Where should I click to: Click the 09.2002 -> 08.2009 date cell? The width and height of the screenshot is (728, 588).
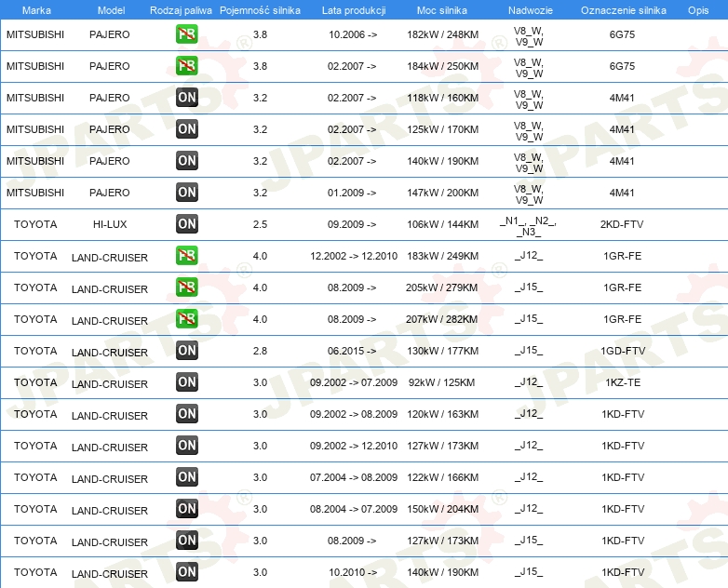(x=354, y=414)
